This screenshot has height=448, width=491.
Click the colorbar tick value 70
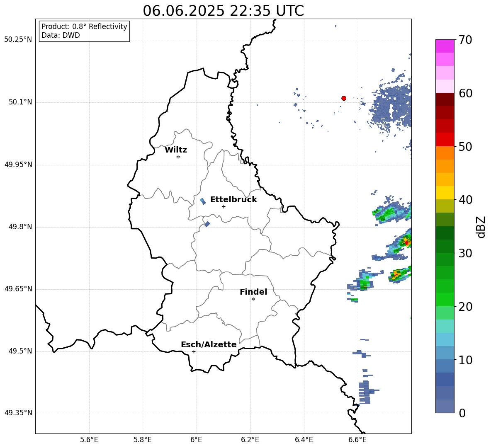click(465, 40)
